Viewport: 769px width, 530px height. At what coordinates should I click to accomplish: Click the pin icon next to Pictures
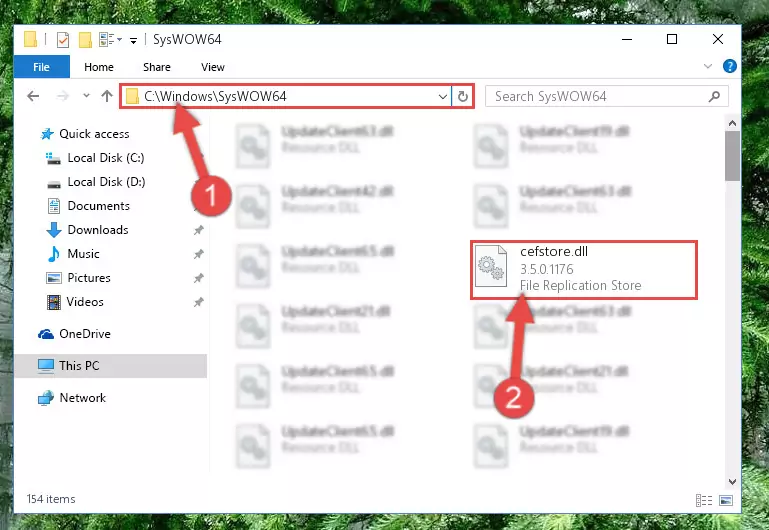(198, 278)
